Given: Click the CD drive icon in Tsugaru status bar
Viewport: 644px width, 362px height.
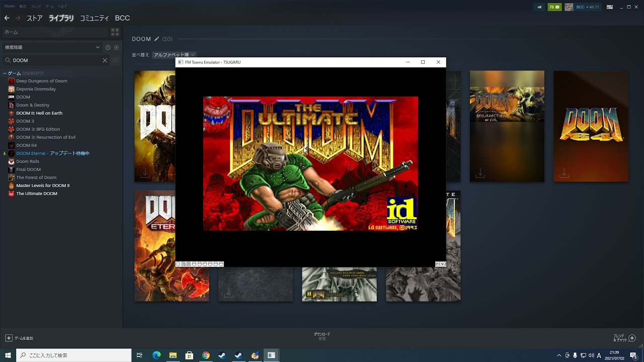Looking at the screenshot, I should 178,264.
